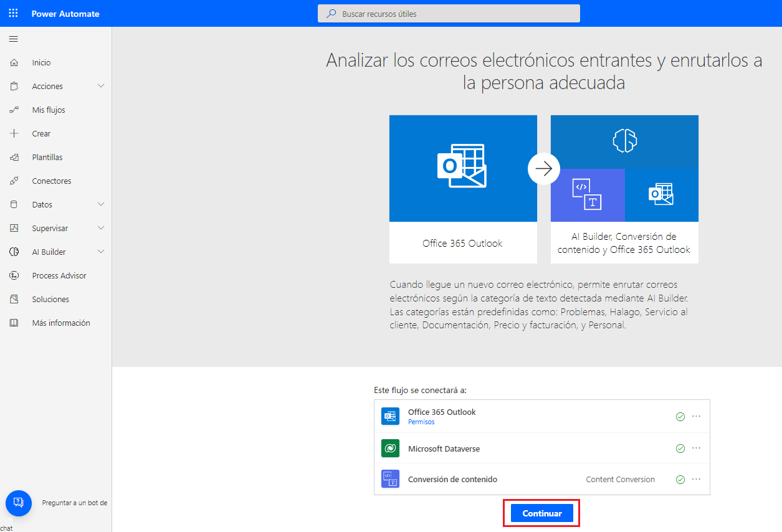Screen dimensions: 782x532
Task: Collapse the navigation hamburger menu
Action: point(13,39)
